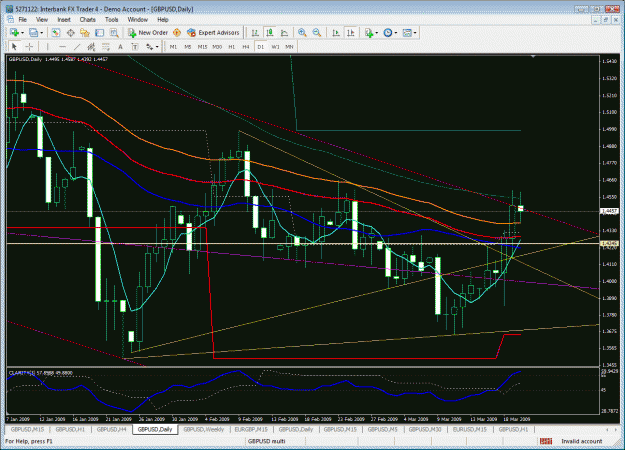This screenshot has height=450, width=625.
Task: Expand the New Chart dropdown arrow
Action: [22, 33]
